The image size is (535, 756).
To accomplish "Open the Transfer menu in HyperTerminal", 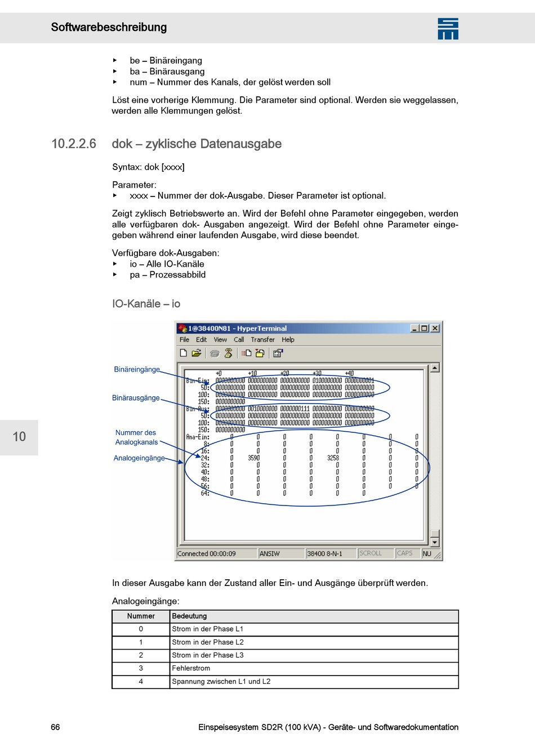I will (x=262, y=339).
